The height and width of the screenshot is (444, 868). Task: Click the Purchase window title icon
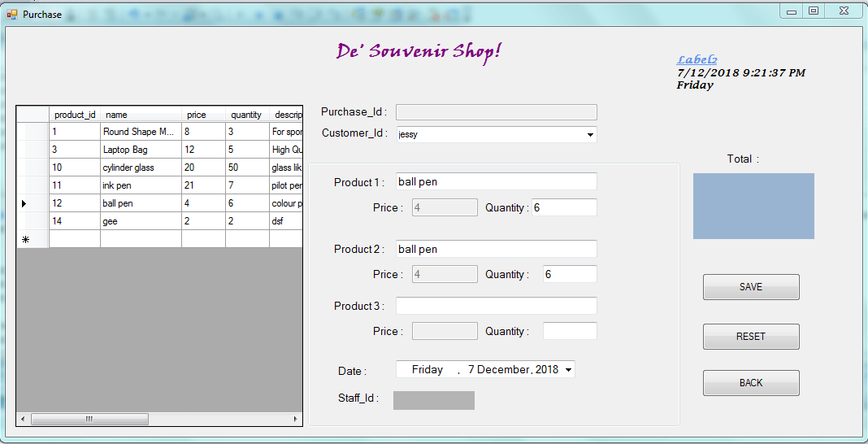coord(11,15)
